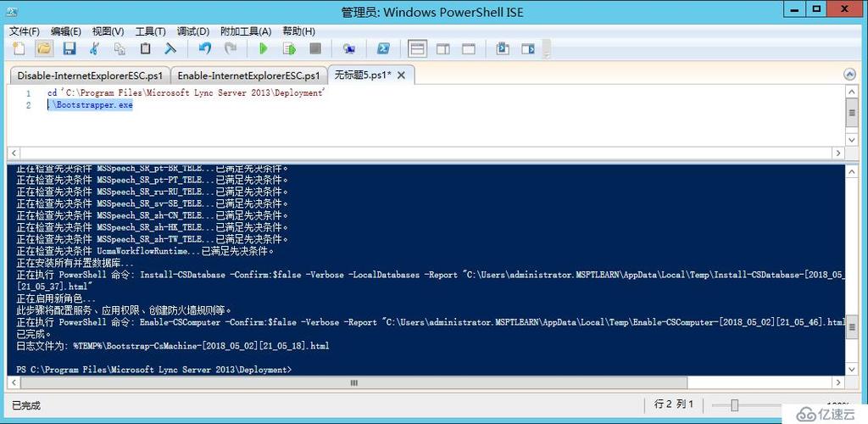The image size is (868, 424).
Task: Click the zoom slider handle
Action: pos(735,405)
